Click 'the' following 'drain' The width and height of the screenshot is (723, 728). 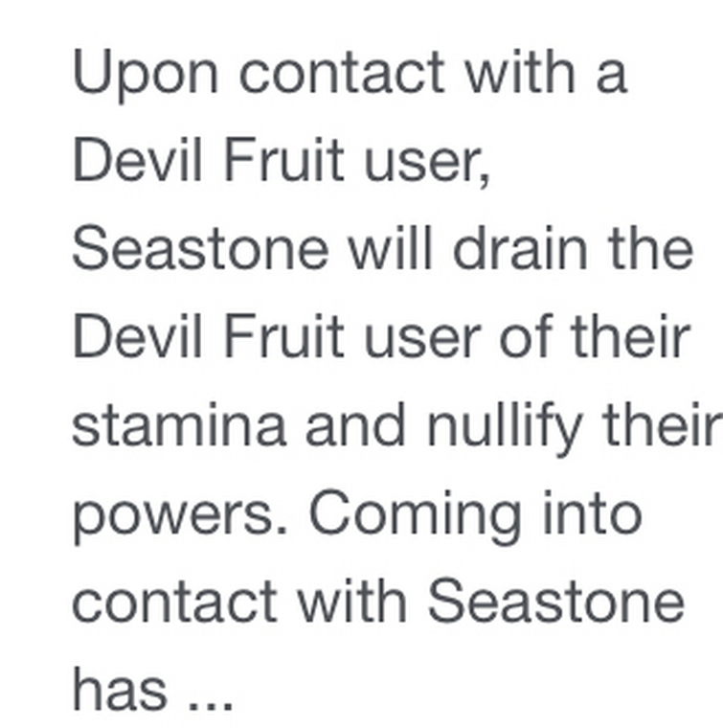point(650,247)
